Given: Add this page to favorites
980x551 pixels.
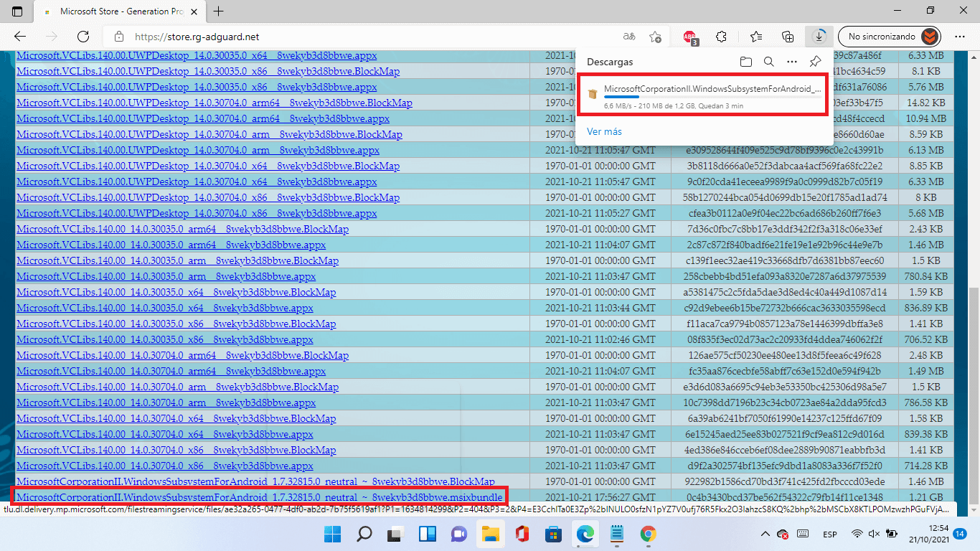Looking at the screenshot, I should 655,37.
